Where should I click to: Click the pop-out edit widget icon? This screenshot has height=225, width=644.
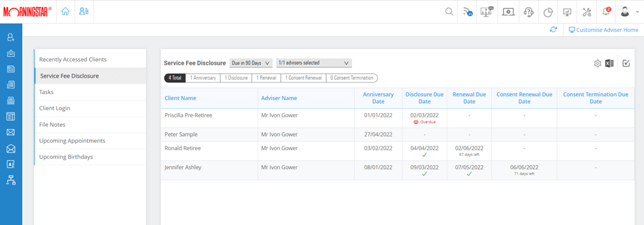626,63
